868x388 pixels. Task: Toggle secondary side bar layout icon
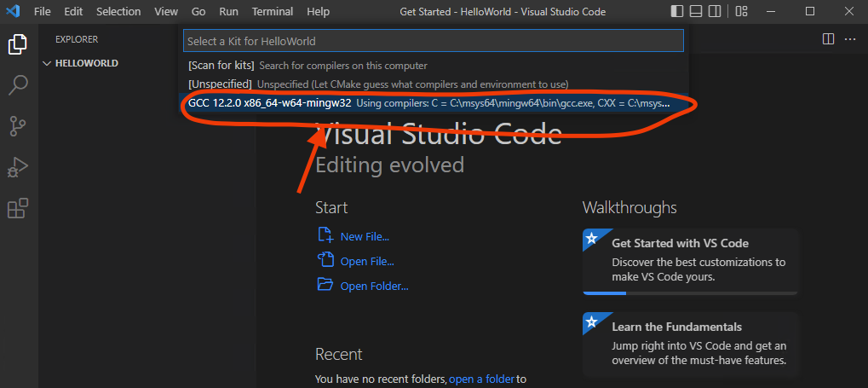[x=715, y=11]
